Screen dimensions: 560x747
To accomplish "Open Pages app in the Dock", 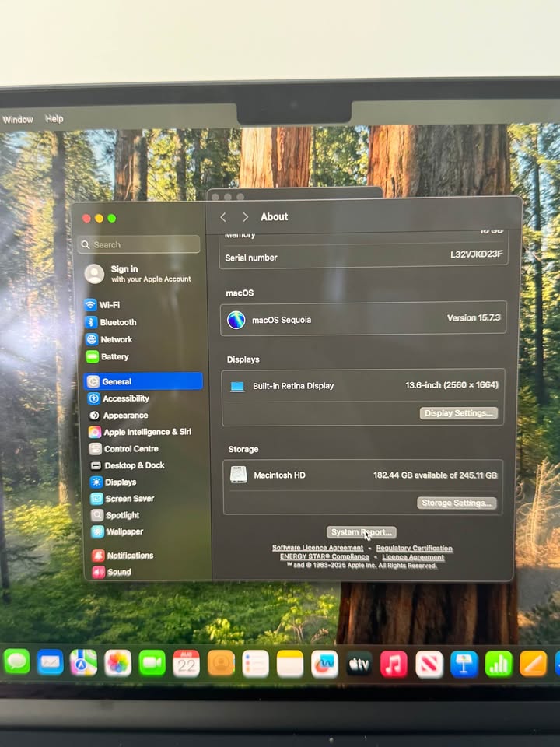I will [x=533, y=664].
